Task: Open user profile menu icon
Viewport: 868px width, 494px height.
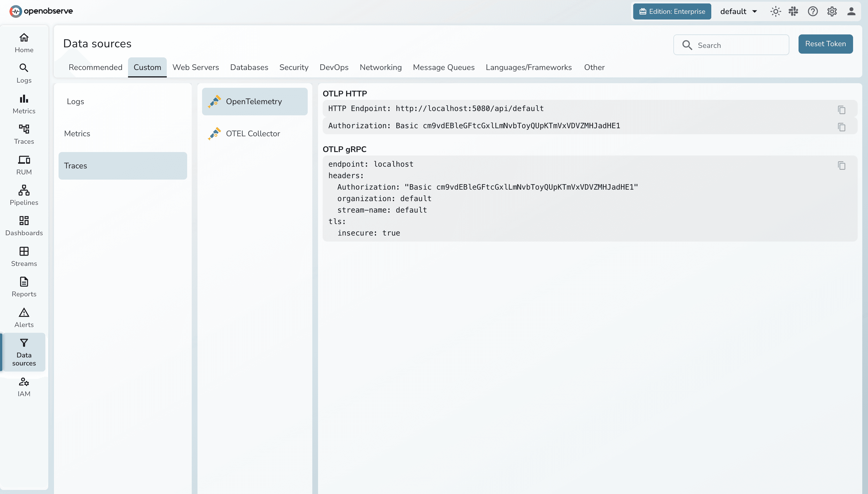Action: click(851, 11)
